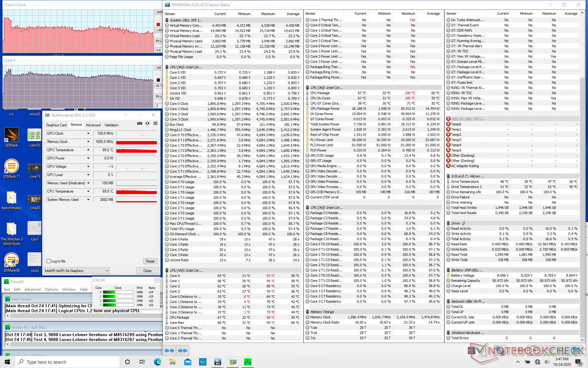This screenshot has width=588, height=368.
Task: Click the HWiNFO vertical scrollbar down arrow
Action: click(582, 340)
